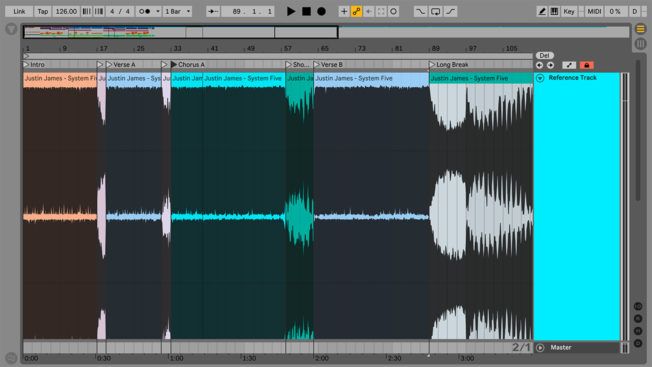Click the 2:00 mark on time ruler

coord(321,358)
